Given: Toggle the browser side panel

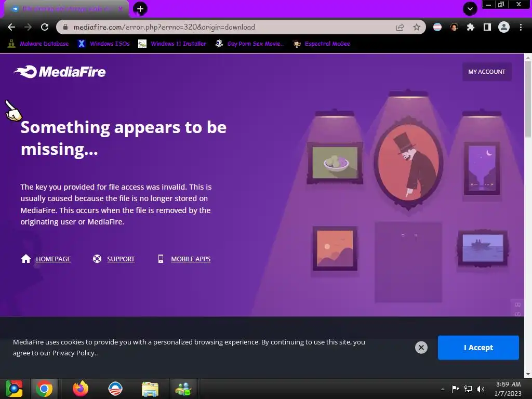Looking at the screenshot, I should pyautogui.click(x=487, y=27).
